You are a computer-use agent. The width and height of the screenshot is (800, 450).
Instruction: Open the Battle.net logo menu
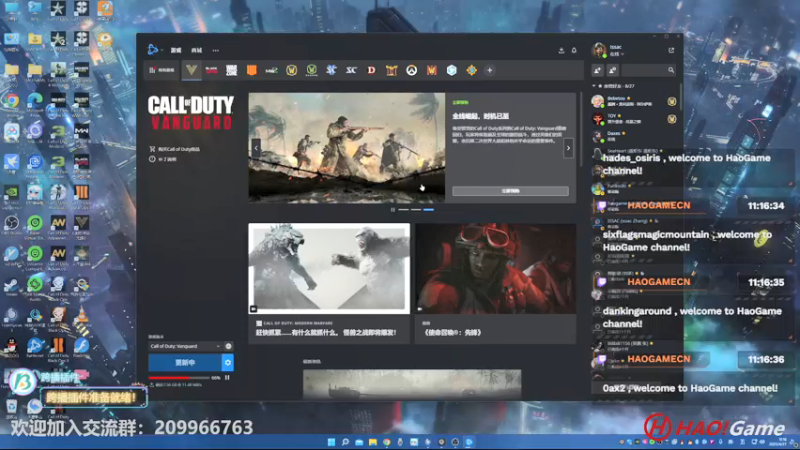pos(153,49)
